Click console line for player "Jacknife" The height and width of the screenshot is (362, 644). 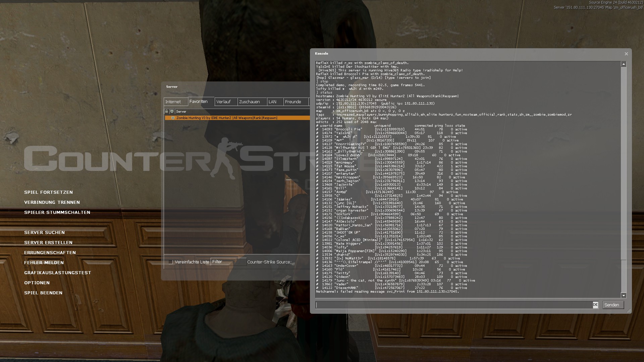click(x=391, y=185)
